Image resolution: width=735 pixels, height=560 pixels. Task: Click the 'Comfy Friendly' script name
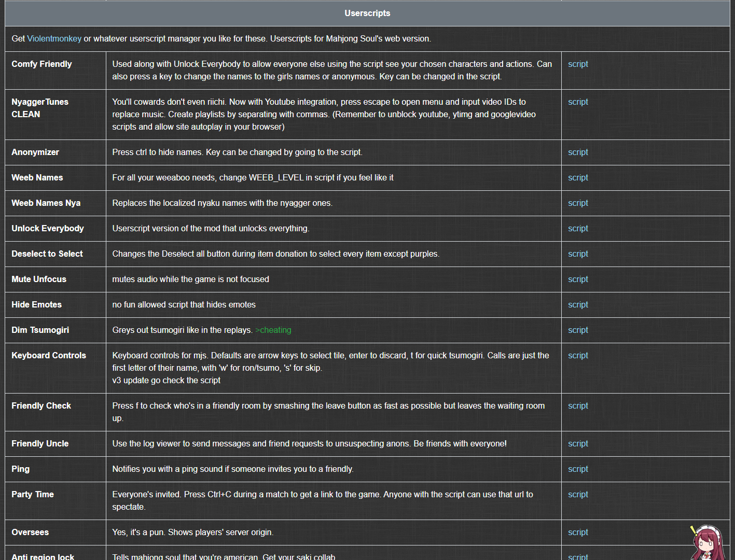point(41,64)
